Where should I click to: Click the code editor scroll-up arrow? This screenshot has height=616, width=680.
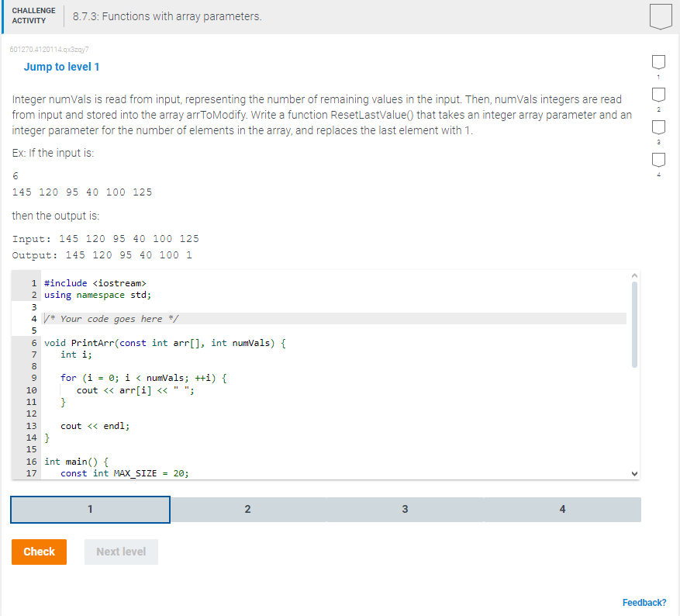634,275
